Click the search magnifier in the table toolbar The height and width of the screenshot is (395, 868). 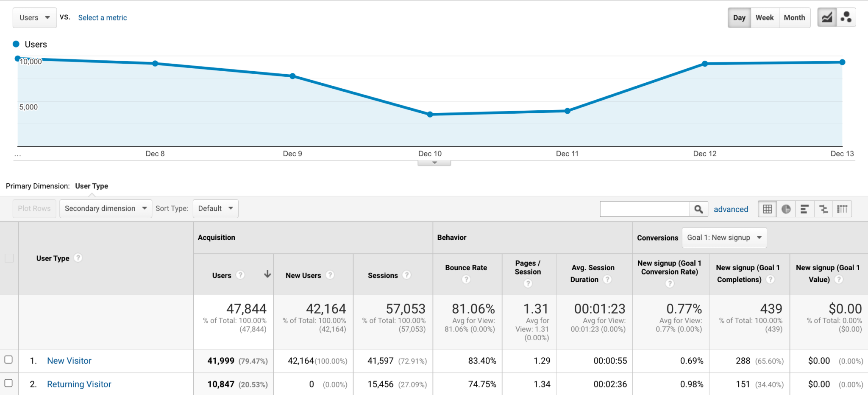[x=698, y=209]
